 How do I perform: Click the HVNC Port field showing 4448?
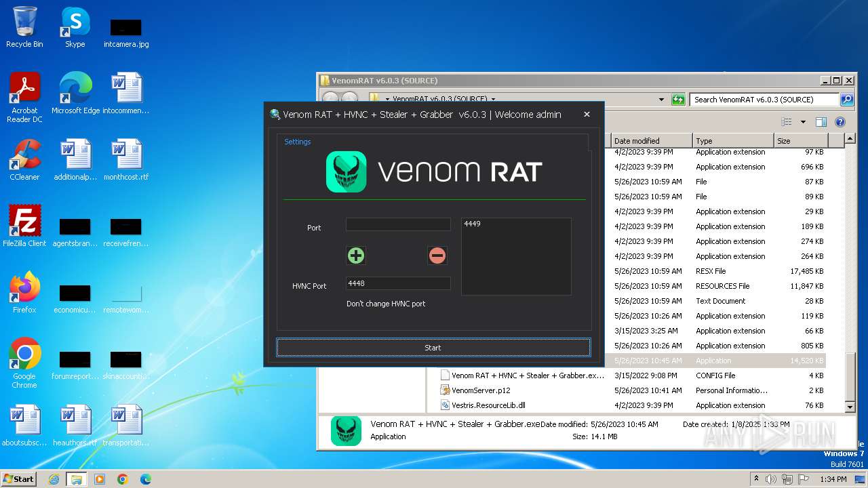click(398, 283)
